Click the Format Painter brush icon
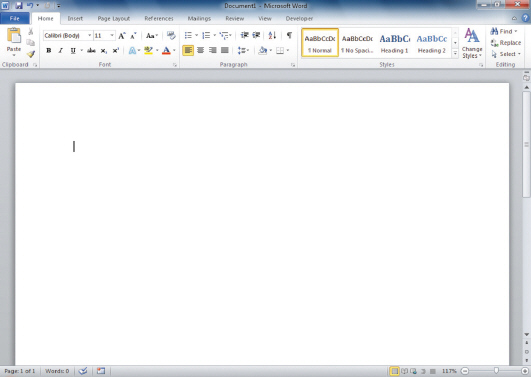 (x=31, y=54)
